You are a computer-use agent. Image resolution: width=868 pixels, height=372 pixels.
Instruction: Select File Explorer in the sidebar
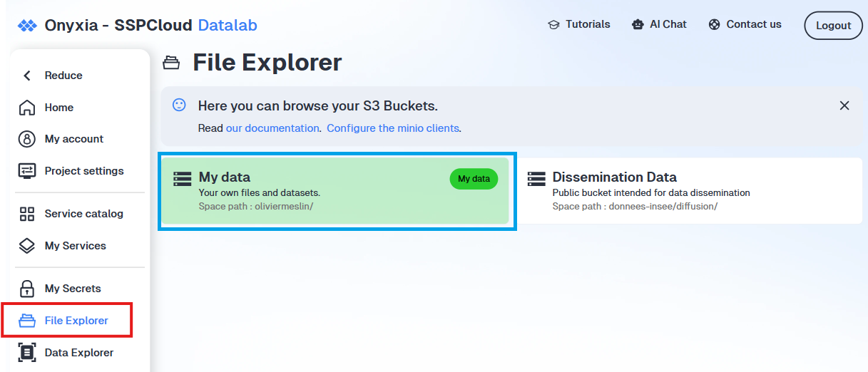66,321
